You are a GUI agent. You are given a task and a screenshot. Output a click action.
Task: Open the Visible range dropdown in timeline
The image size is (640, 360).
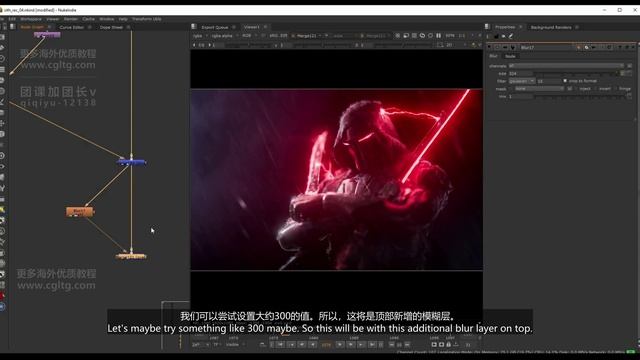pyautogui.click(x=235, y=344)
